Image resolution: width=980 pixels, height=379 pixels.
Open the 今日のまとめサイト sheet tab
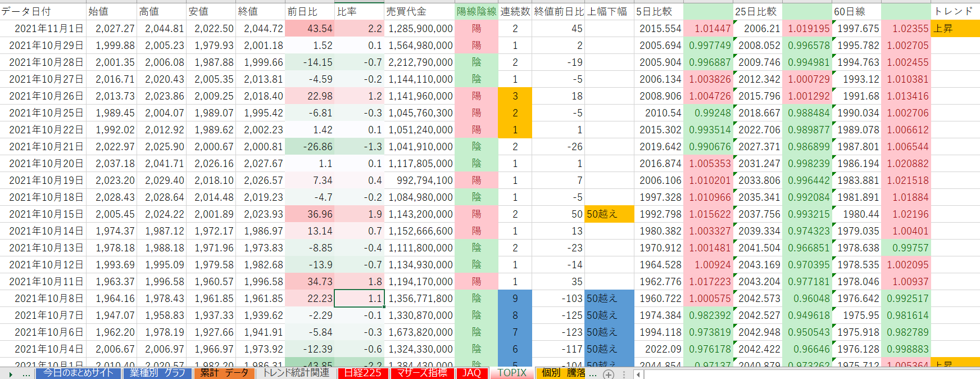78,373
